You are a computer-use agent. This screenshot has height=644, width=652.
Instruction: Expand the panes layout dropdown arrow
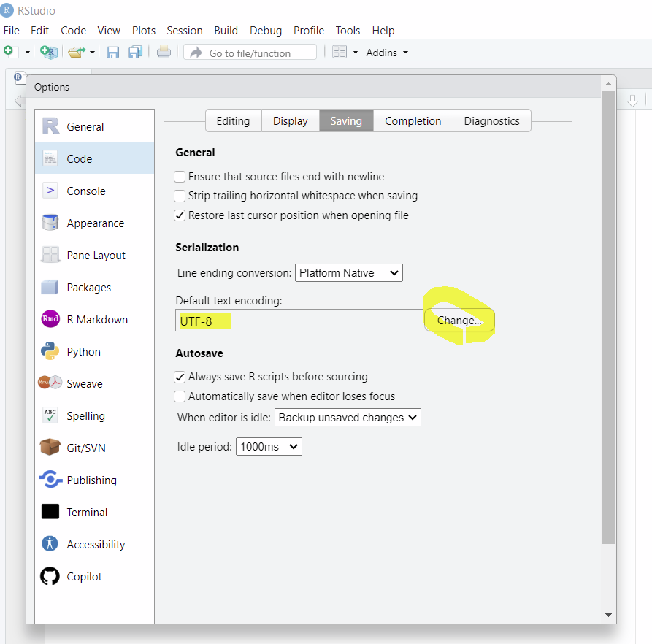click(x=356, y=53)
